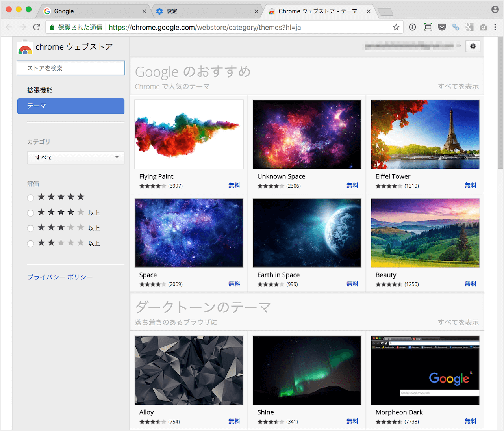Close the 設定 tab
Image resolution: width=504 pixels, height=431 pixels.
click(256, 11)
